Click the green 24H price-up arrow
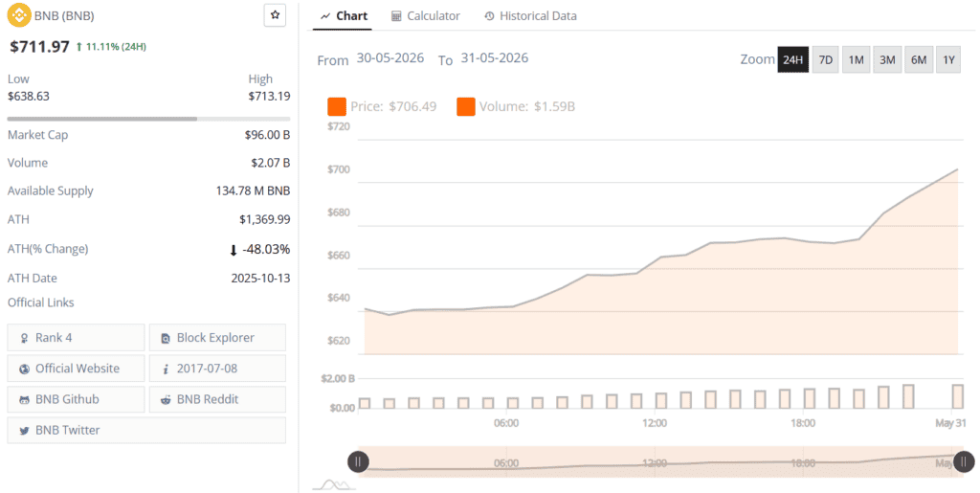This screenshot has height=493, width=980. point(79,46)
